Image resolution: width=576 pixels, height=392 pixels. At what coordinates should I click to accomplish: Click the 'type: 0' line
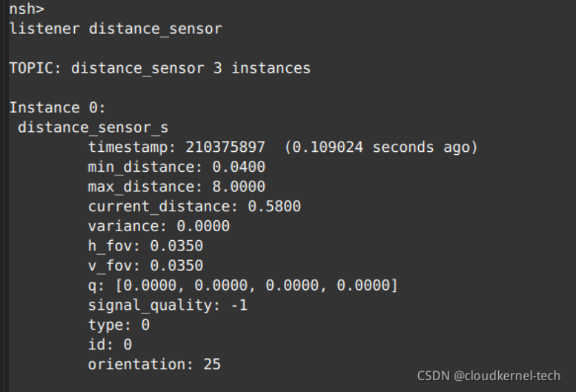[x=119, y=324]
